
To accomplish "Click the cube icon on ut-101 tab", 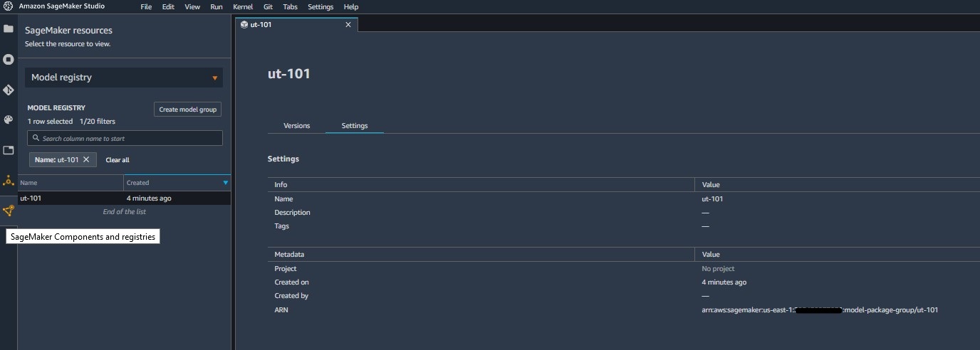I will point(244,25).
